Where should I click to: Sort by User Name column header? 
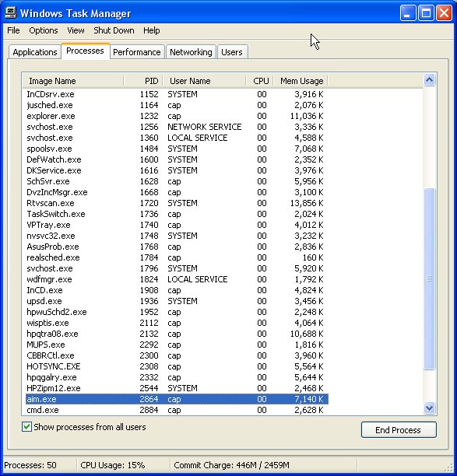tap(204, 81)
